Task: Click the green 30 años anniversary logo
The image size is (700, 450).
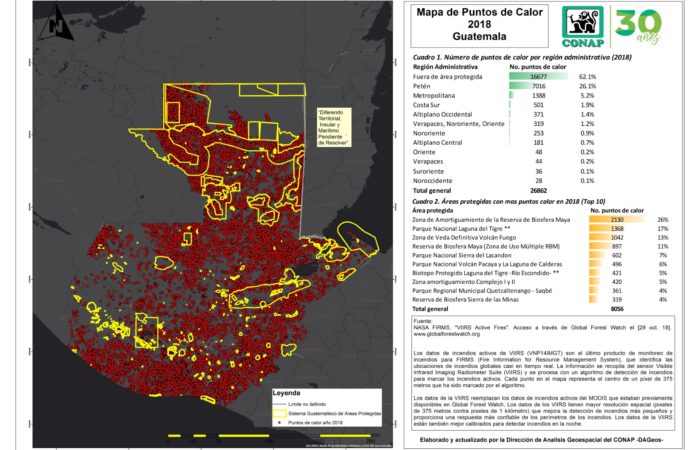Action: click(x=638, y=27)
